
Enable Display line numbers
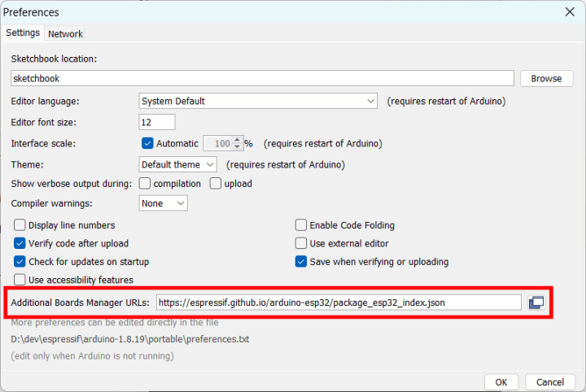pyautogui.click(x=20, y=225)
